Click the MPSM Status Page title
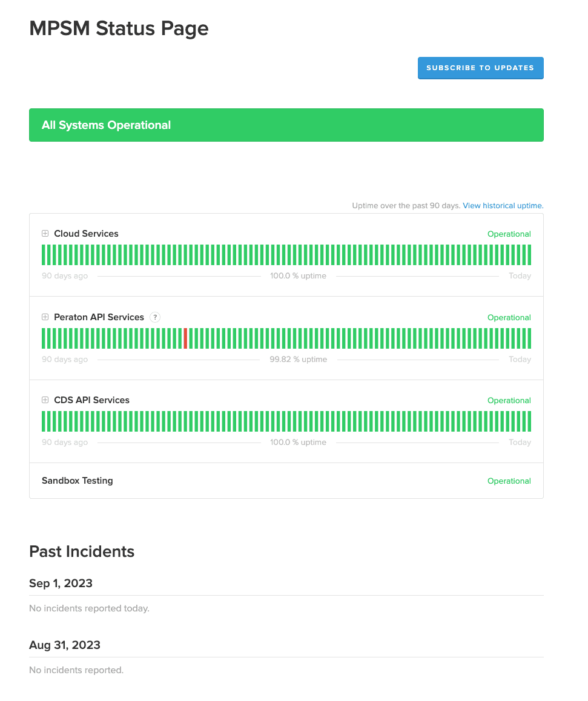The image size is (588, 701). [x=119, y=28]
